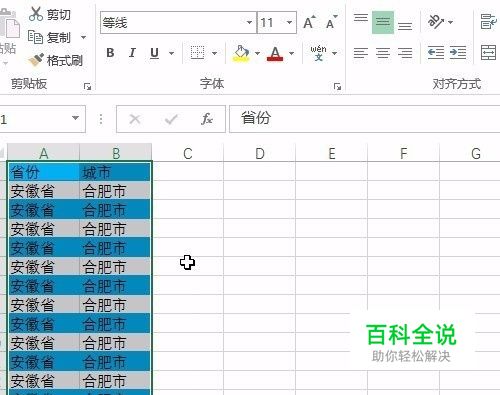Apply cell borders icon
This screenshot has width=500, height=395.
click(x=197, y=53)
